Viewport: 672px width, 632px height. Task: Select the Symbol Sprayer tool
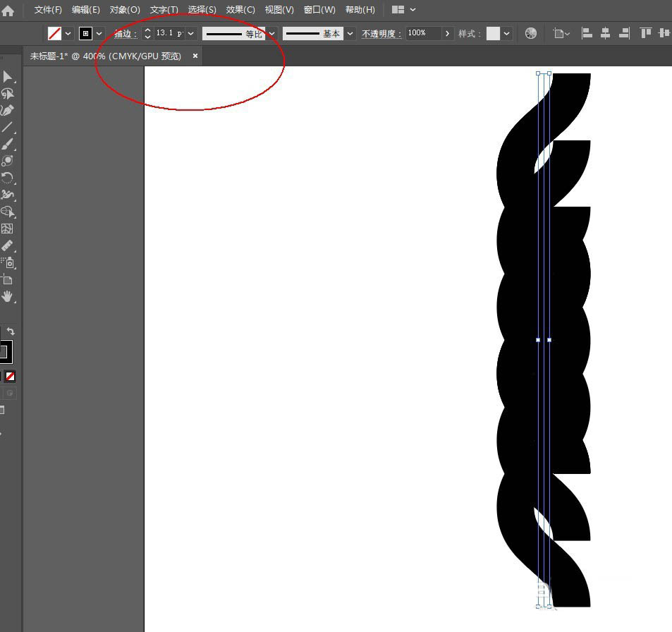[8, 262]
